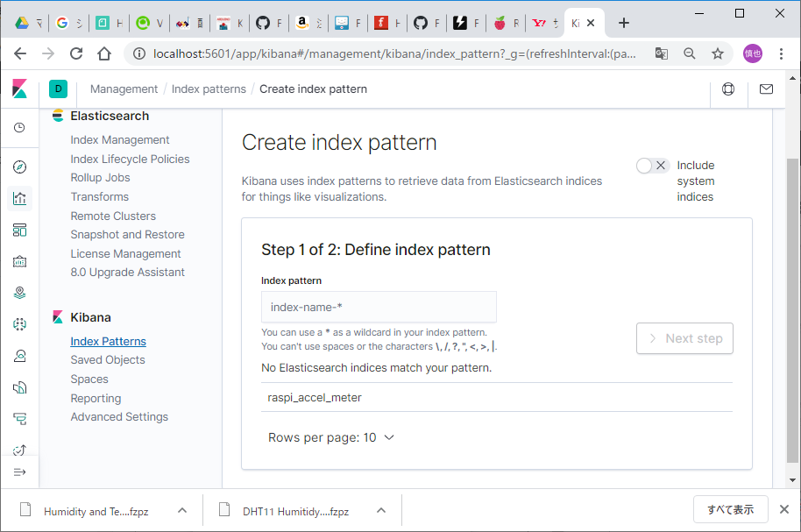
Task: Open Recently viewed clock icon
Action: tap(19, 128)
